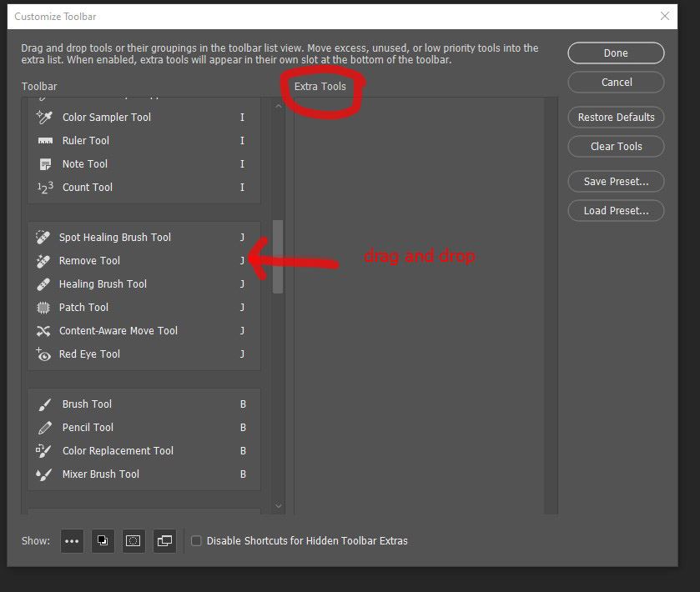The image size is (700, 592).
Task: Select the Ruler Tool icon
Action: (43, 140)
